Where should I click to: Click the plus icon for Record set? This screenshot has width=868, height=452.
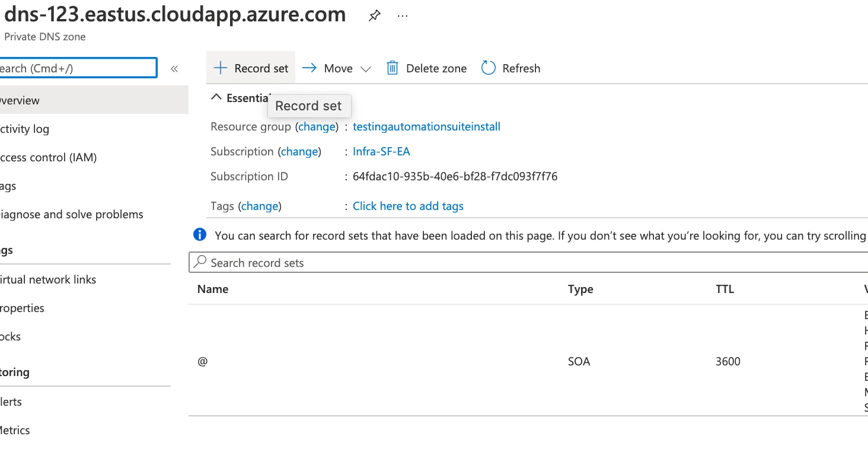point(221,68)
